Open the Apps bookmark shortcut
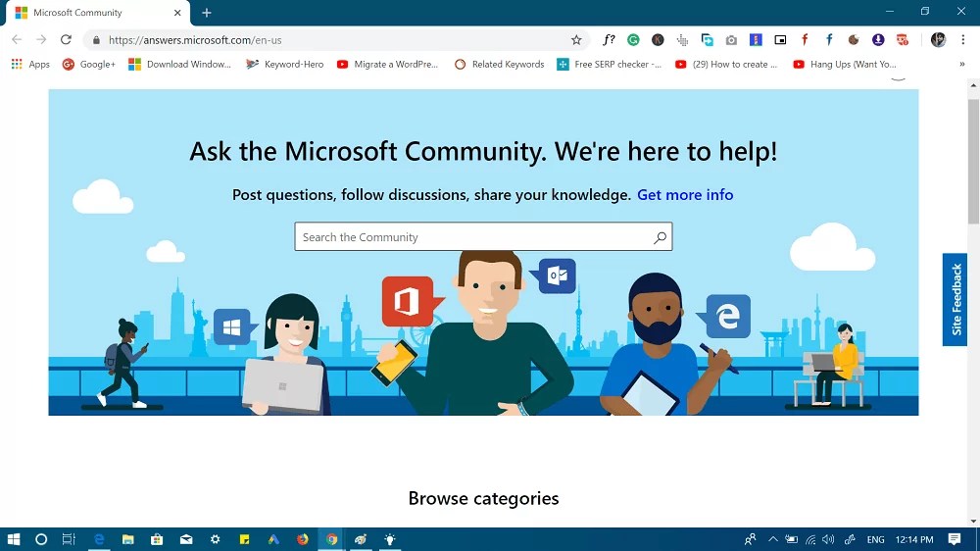 coord(30,64)
